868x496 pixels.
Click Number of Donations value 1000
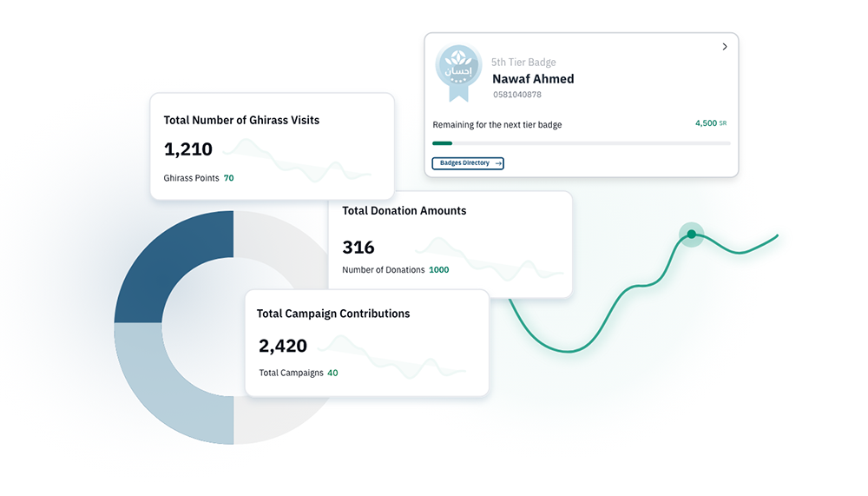[439, 270]
